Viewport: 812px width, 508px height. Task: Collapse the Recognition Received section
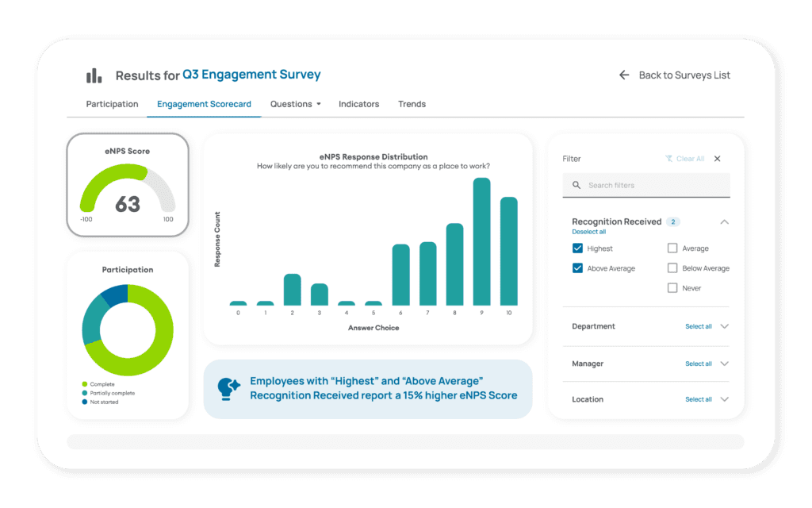click(724, 222)
